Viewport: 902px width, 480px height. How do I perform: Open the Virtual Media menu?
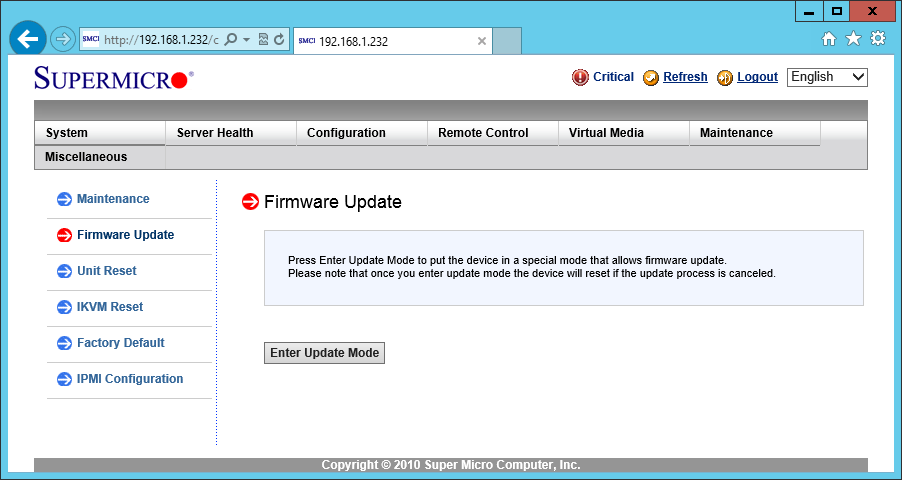(x=624, y=133)
